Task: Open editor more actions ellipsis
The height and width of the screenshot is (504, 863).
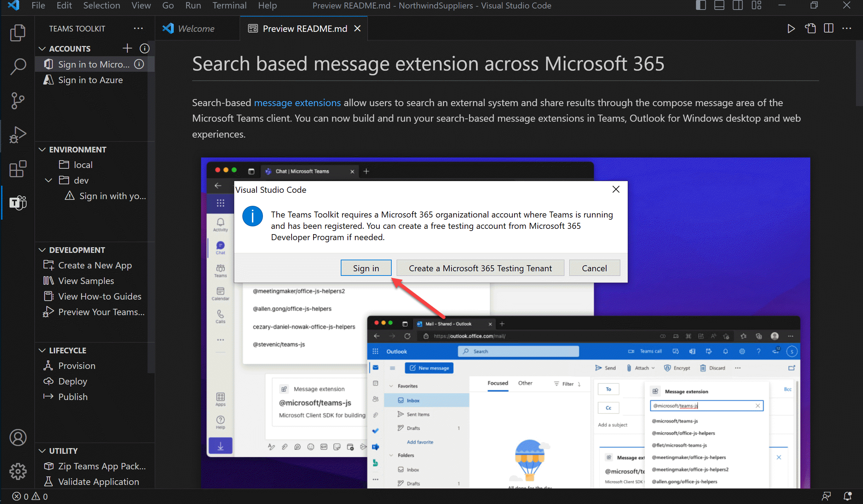Action: pos(847,29)
